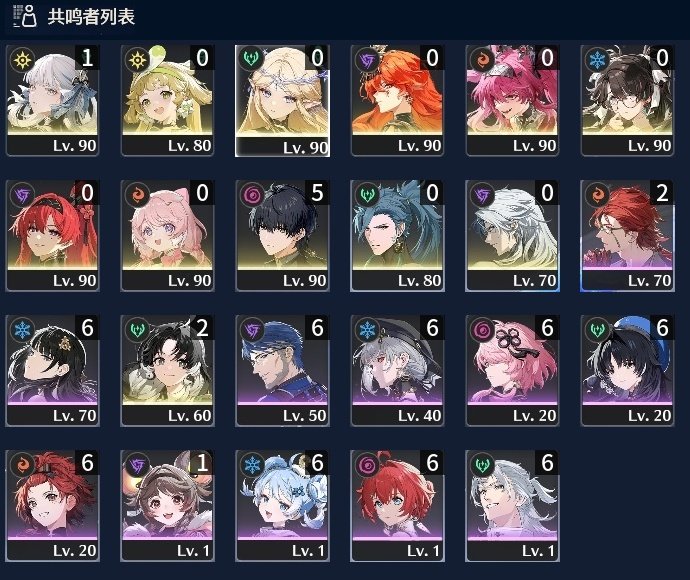690x580 pixels.
Task: Click the Havoc icon on the black-haired boy card
Action: (x=253, y=194)
